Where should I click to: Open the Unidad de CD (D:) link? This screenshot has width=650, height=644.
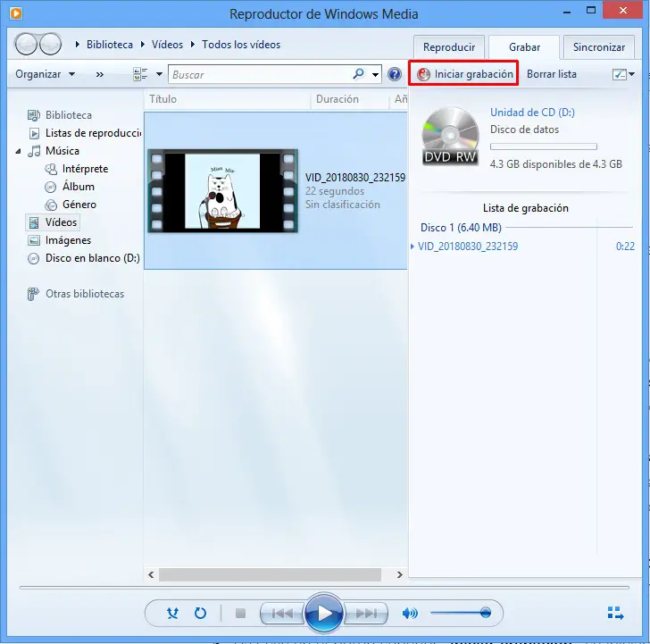(x=532, y=113)
